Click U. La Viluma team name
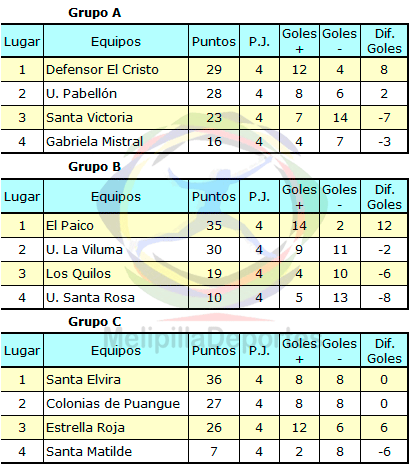 point(84,250)
